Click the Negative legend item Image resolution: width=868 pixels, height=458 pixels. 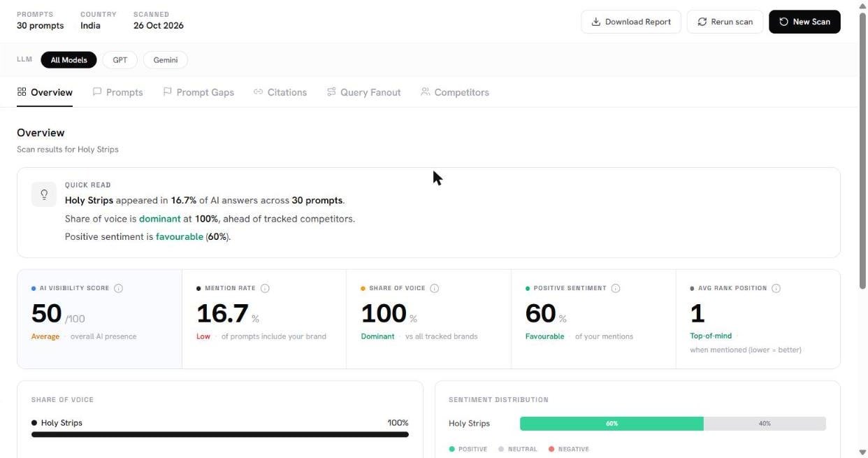click(x=569, y=449)
